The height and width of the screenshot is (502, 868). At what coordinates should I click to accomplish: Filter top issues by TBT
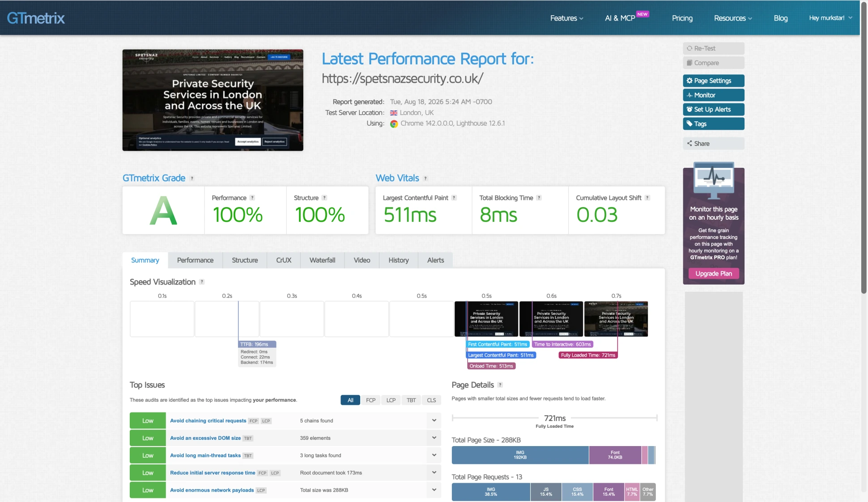tap(411, 400)
